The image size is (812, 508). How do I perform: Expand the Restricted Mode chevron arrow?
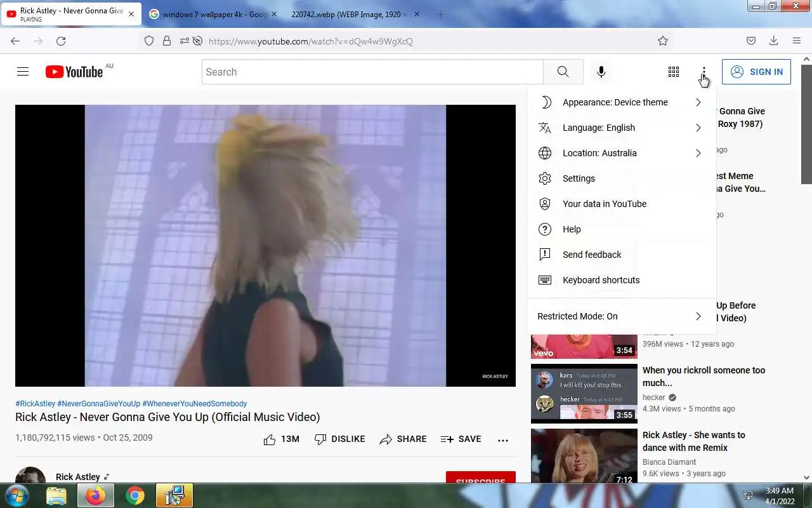[x=698, y=316]
